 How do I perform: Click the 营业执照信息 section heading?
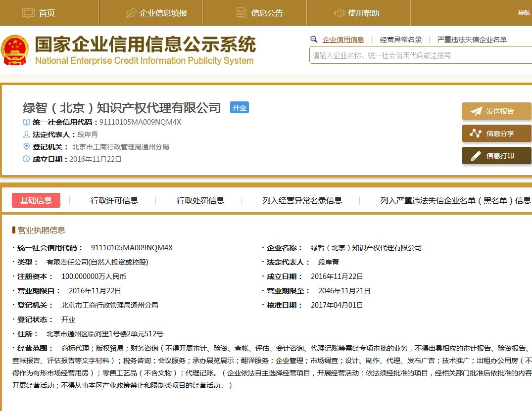pyautogui.click(x=42, y=230)
